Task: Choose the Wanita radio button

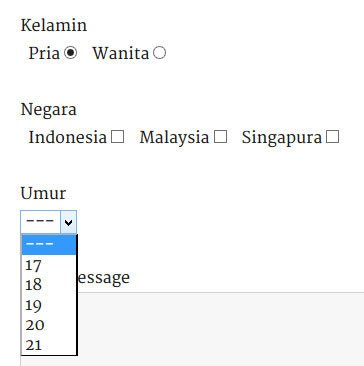Action: (159, 53)
